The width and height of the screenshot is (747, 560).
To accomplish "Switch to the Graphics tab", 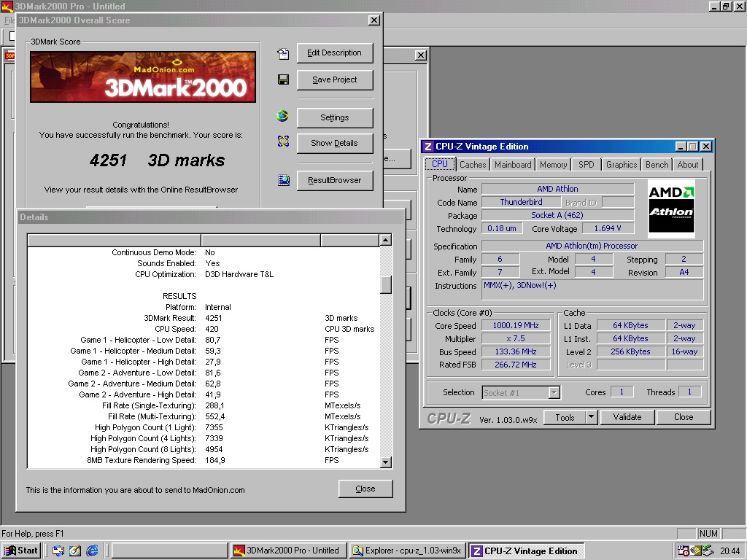I will click(622, 165).
